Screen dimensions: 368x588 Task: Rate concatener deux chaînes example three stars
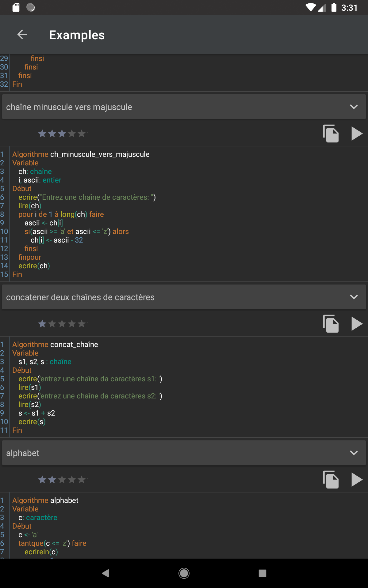point(62,324)
